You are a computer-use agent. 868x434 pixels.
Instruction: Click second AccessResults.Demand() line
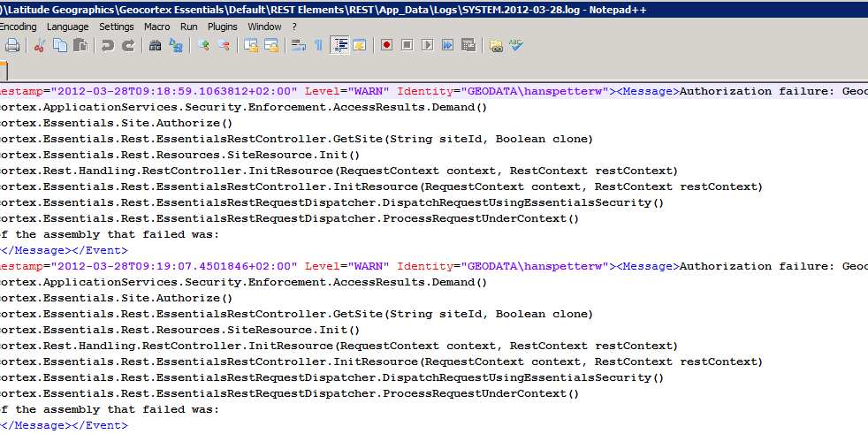click(x=244, y=282)
